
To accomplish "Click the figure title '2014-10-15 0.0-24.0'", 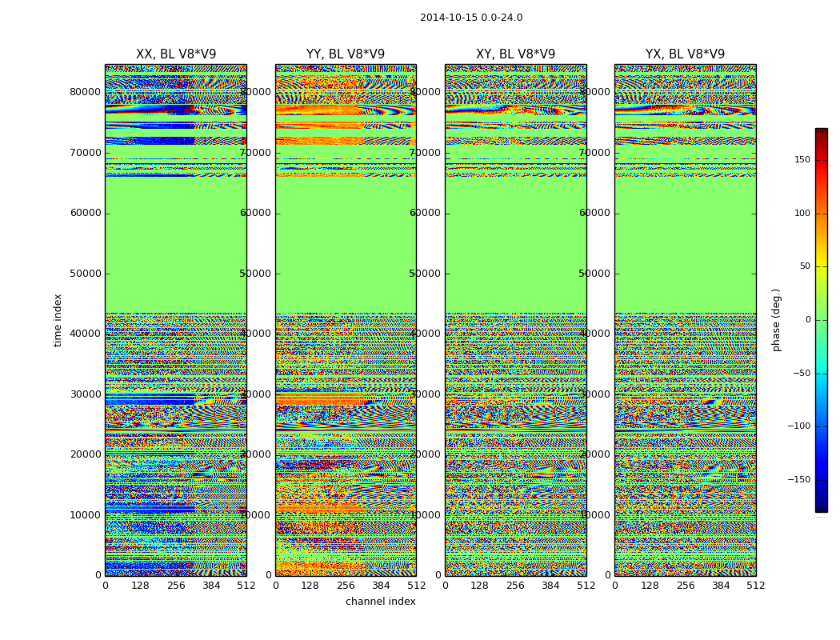I will click(471, 18).
